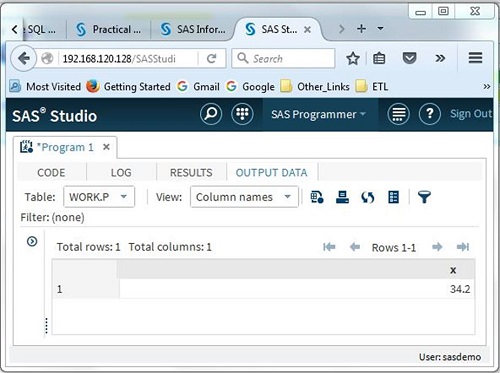500x373 pixels.
Task: Open the applications grid icon
Action: (x=242, y=114)
